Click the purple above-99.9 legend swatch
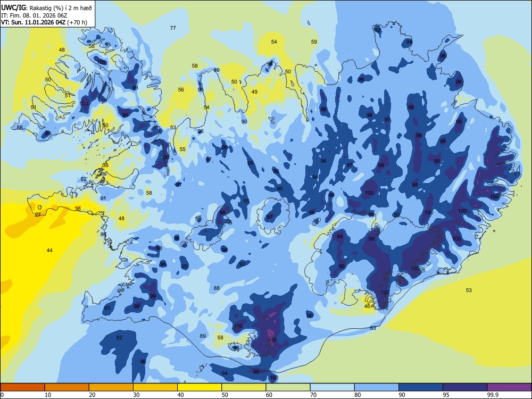 pos(509,387)
